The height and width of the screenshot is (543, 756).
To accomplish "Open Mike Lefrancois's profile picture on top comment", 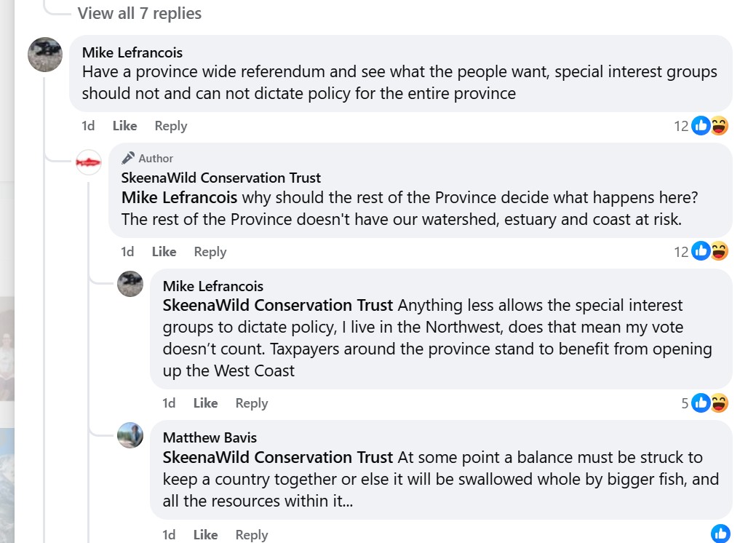I will 44,55.
